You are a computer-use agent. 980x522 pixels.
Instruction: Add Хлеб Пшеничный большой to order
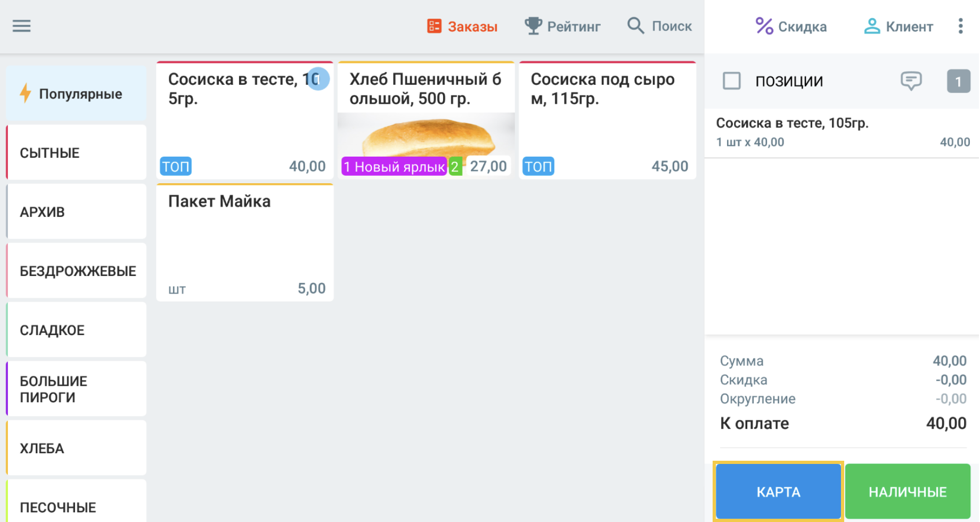tap(426, 120)
